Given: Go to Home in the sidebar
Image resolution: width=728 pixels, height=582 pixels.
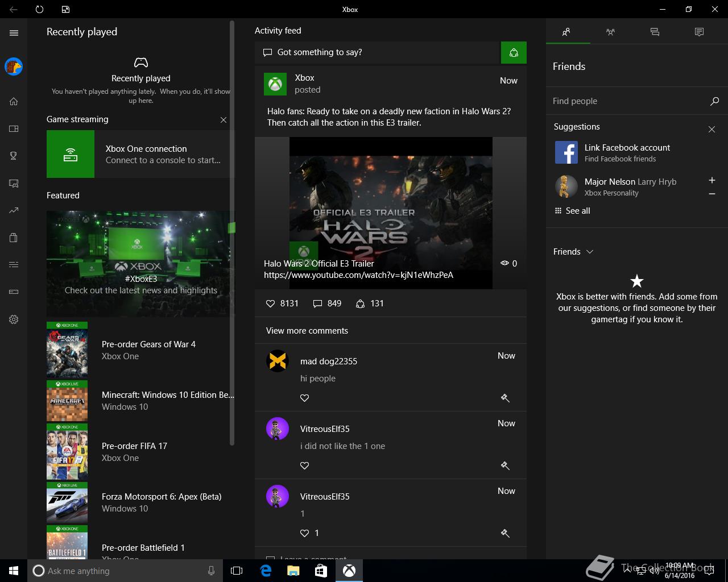Looking at the screenshot, I should (x=14, y=101).
